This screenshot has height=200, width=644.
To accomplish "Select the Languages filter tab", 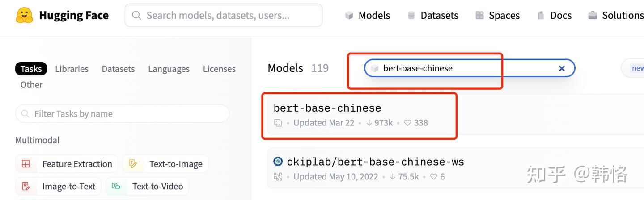I will 169,69.
